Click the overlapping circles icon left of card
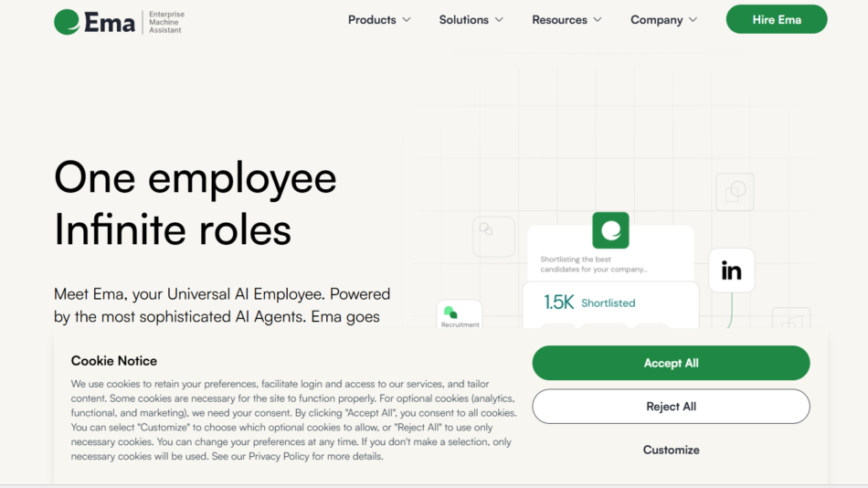Image resolution: width=868 pixels, height=488 pixels. [x=486, y=229]
